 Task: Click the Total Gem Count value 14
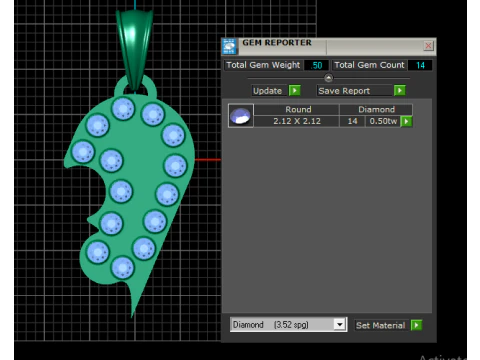tap(420, 65)
